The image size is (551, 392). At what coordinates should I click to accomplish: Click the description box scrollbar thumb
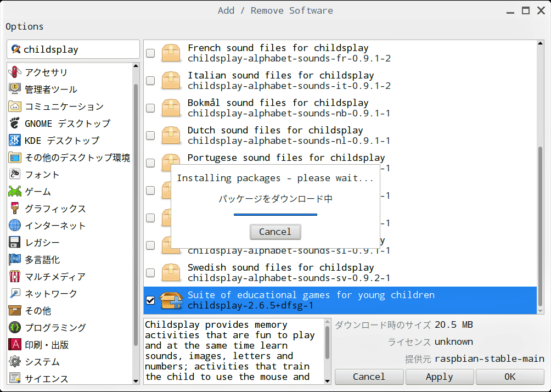(x=328, y=341)
